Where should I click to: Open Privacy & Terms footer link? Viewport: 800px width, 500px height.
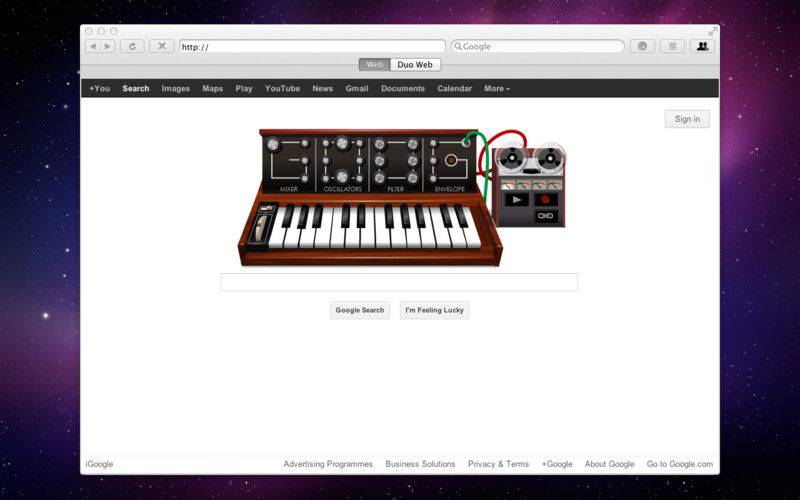(498, 464)
